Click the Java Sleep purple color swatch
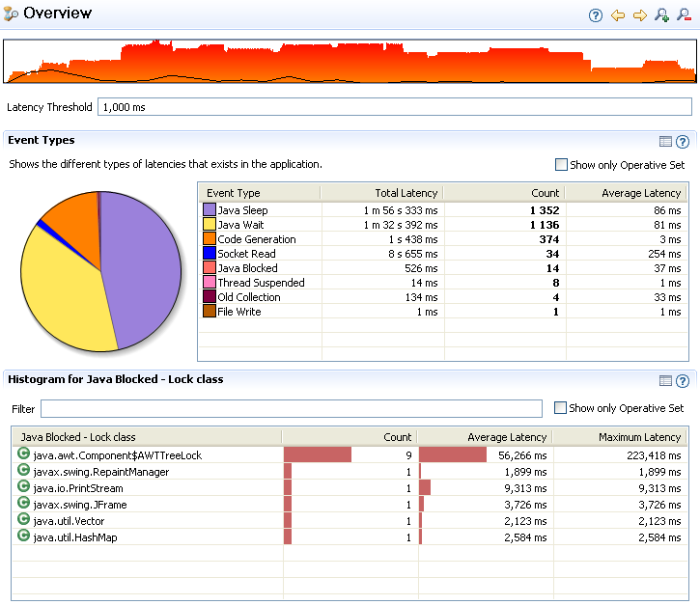Screen dimensions: 700x605 (x=210, y=209)
